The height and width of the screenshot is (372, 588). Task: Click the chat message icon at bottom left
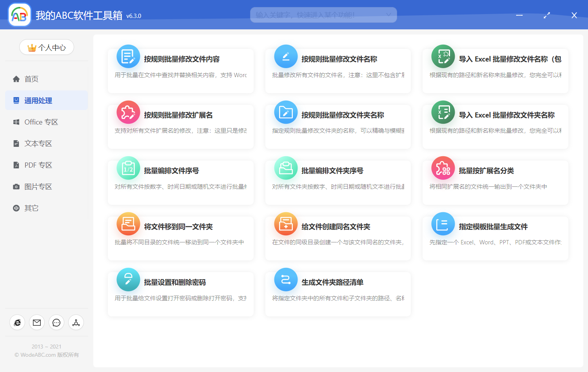coord(56,322)
